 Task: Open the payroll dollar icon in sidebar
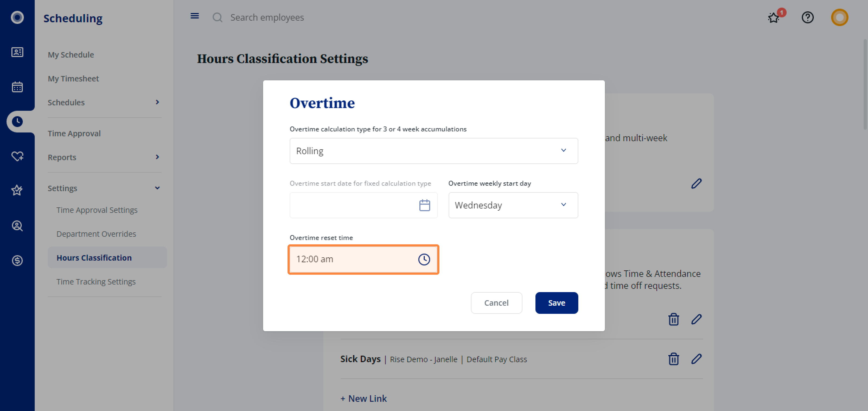tap(17, 260)
